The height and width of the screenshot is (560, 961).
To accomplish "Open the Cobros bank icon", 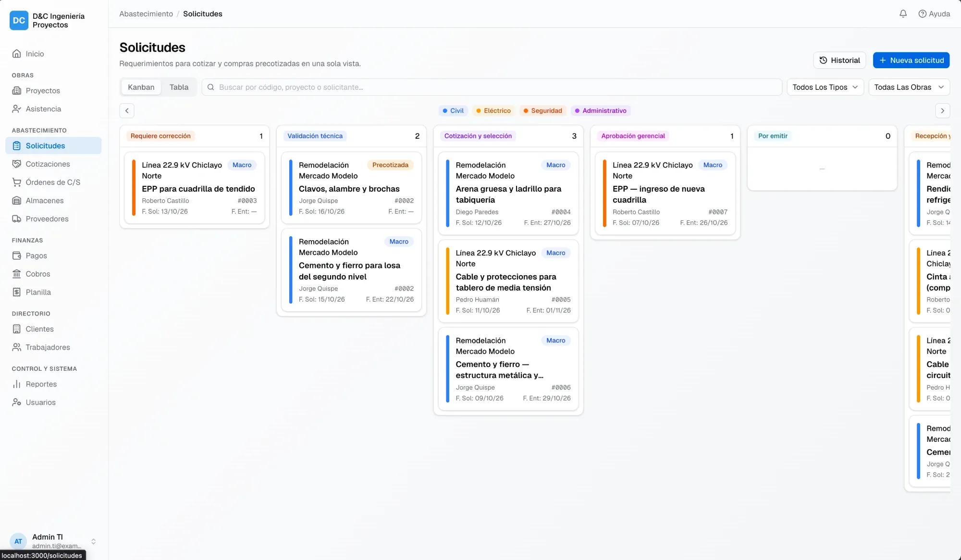I will (x=17, y=274).
